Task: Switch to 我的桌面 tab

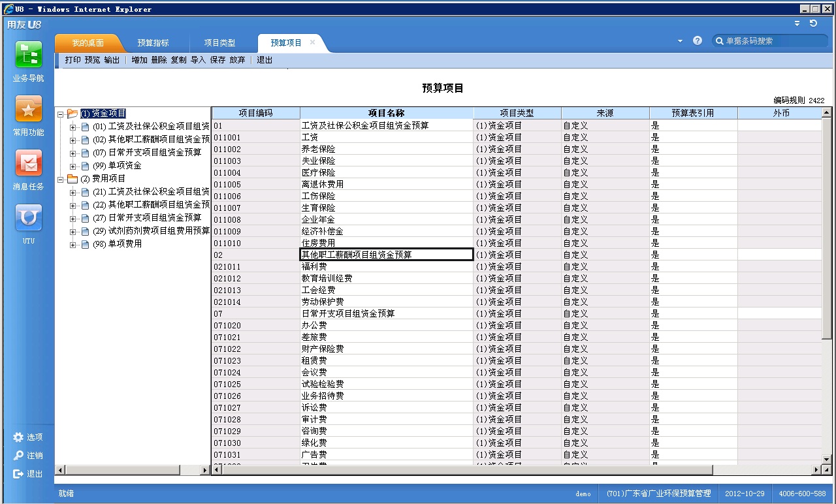Action: tap(88, 43)
